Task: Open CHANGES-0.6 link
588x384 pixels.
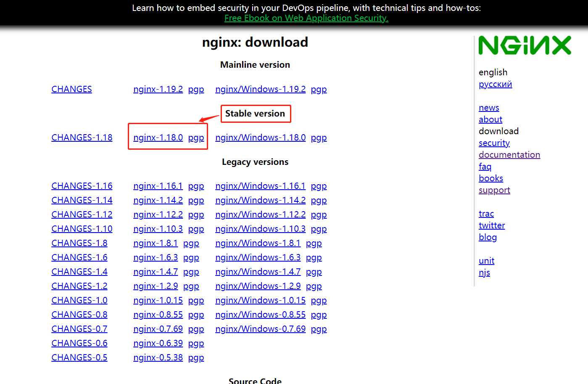Action: 79,343
